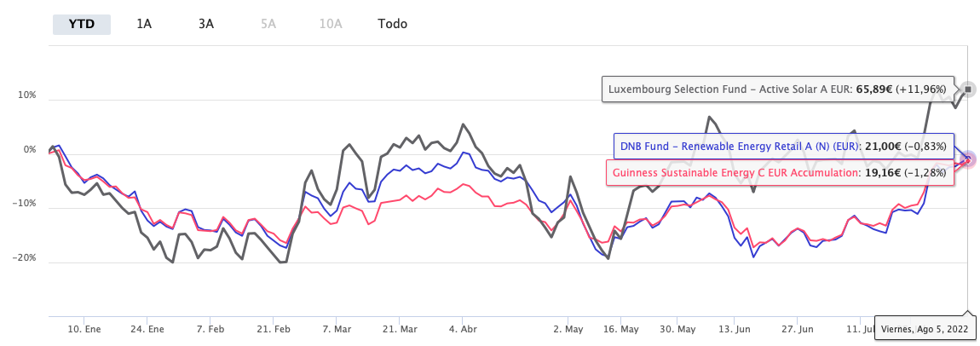Screen dimensions: 980x346
Task: Show the full history with Todo
Action: click(x=392, y=24)
